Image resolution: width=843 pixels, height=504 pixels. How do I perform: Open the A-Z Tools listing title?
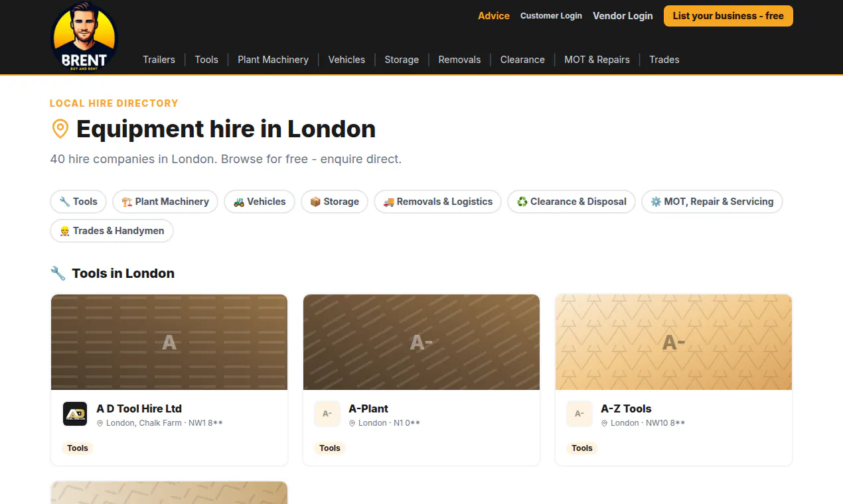click(x=626, y=409)
